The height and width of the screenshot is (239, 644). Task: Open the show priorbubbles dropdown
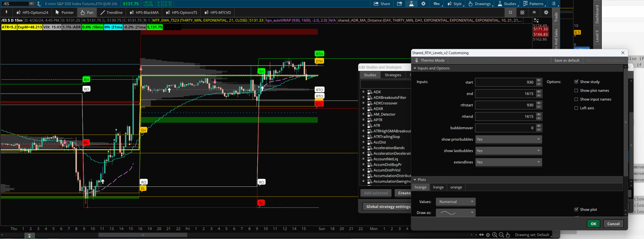tap(508, 139)
